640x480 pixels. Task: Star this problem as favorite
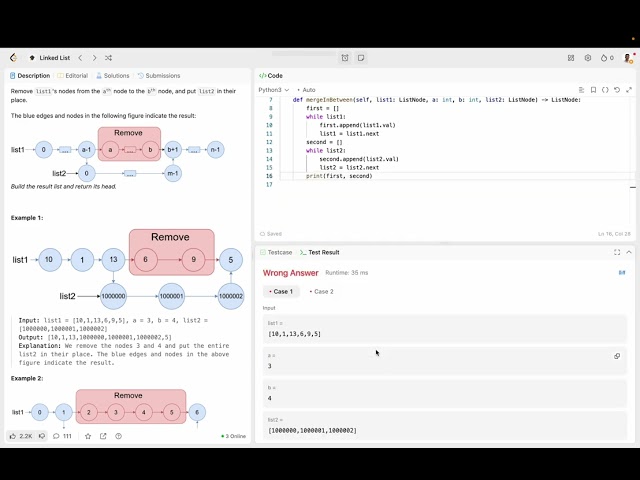tap(88, 436)
